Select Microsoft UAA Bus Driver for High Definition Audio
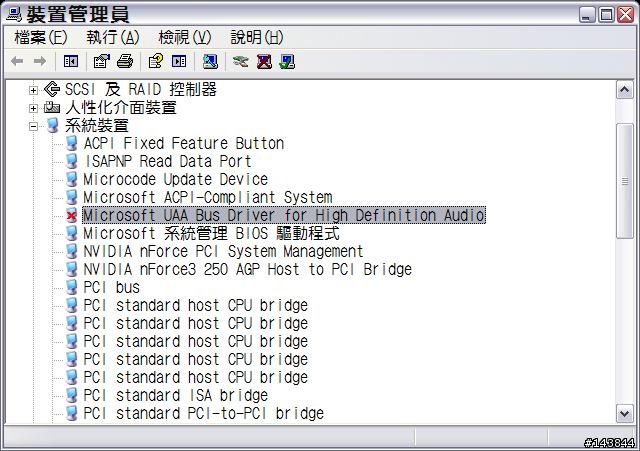Screen dimensions: 640x451 point(284,216)
